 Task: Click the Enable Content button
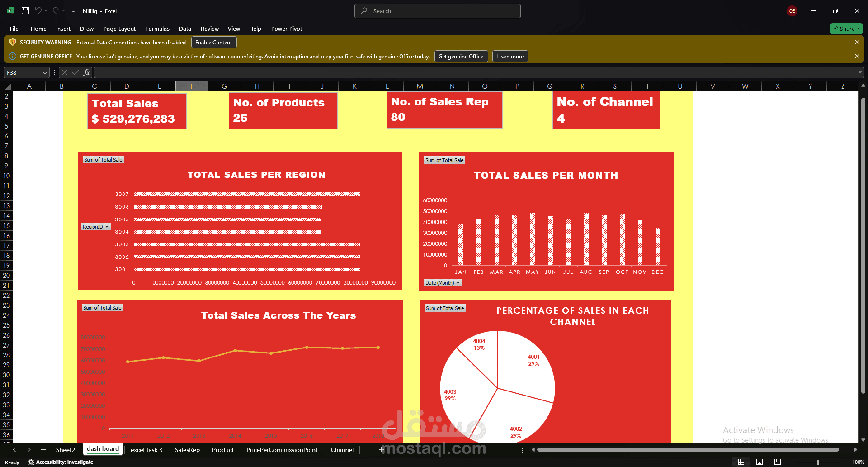click(213, 43)
